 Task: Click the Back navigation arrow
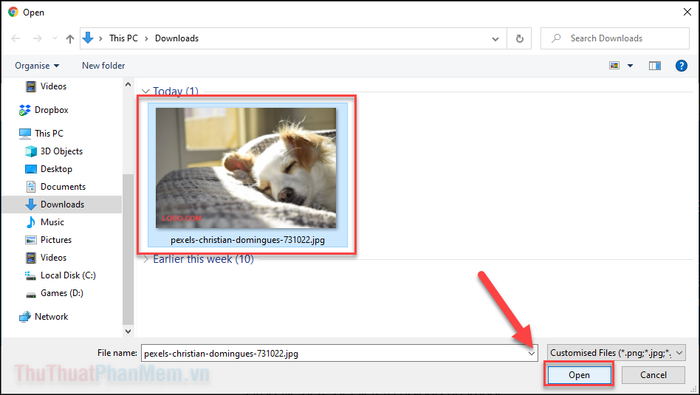[x=16, y=39]
